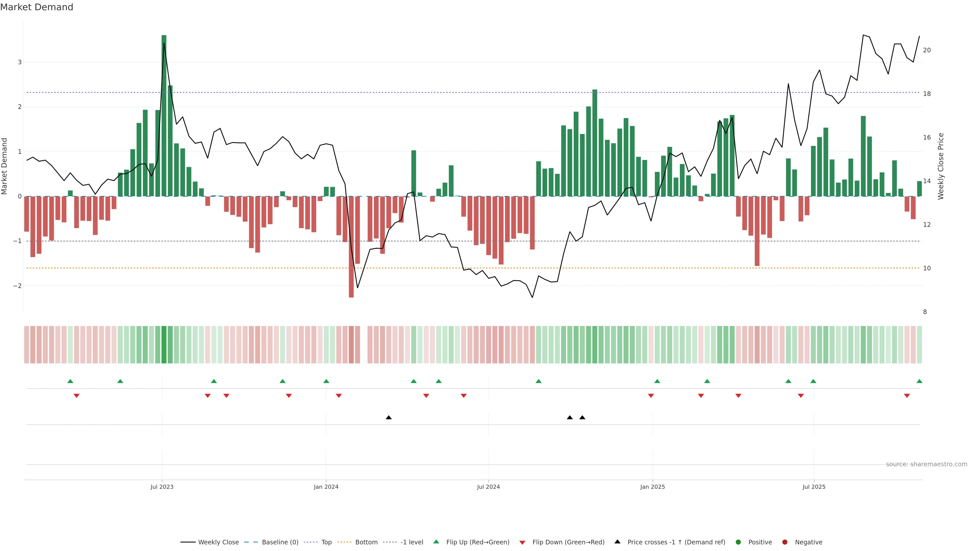Click the source: sharemaestro.com text

pyautogui.click(x=926, y=464)
